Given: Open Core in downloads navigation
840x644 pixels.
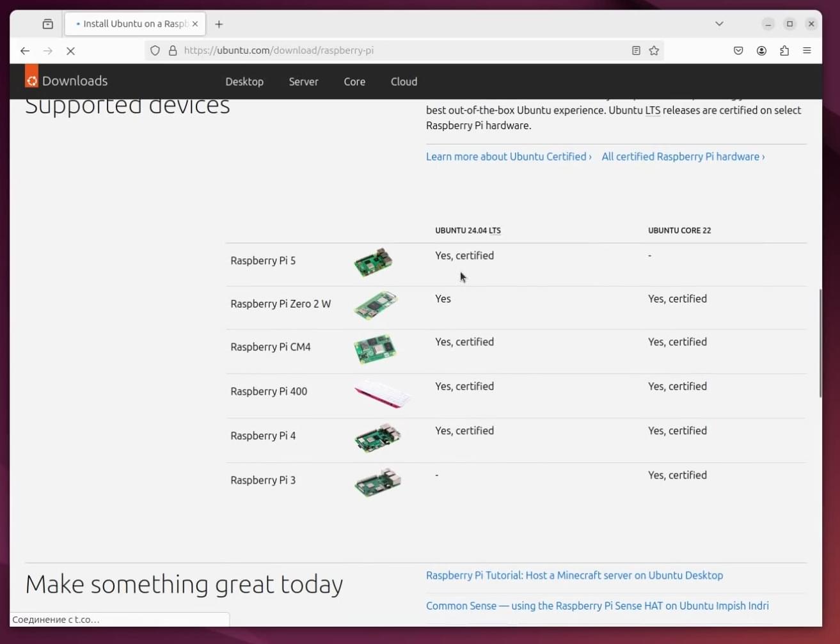Looking at the screenshot, I should coord(354,82).
